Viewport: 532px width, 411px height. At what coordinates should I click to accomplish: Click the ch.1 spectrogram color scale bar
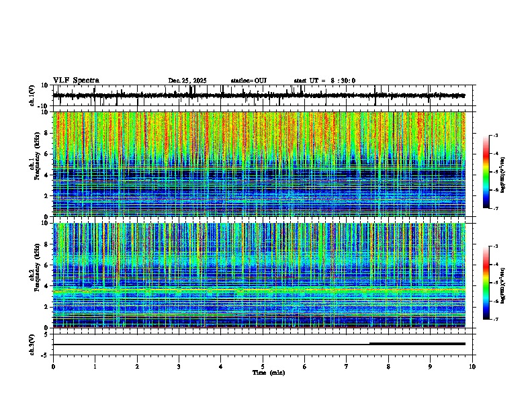[486, 172]
